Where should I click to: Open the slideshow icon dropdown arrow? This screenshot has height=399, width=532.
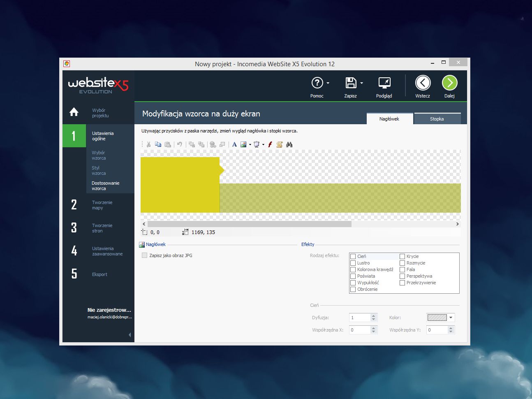click(x=263, y=144)
